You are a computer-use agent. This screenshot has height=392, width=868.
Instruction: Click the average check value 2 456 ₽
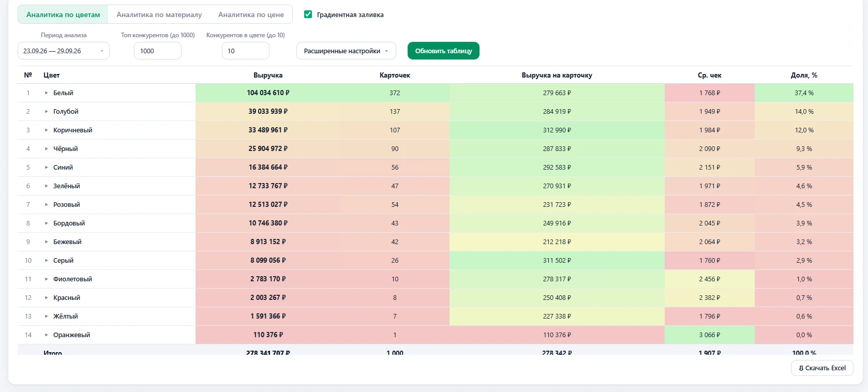(x=710, y=279)
